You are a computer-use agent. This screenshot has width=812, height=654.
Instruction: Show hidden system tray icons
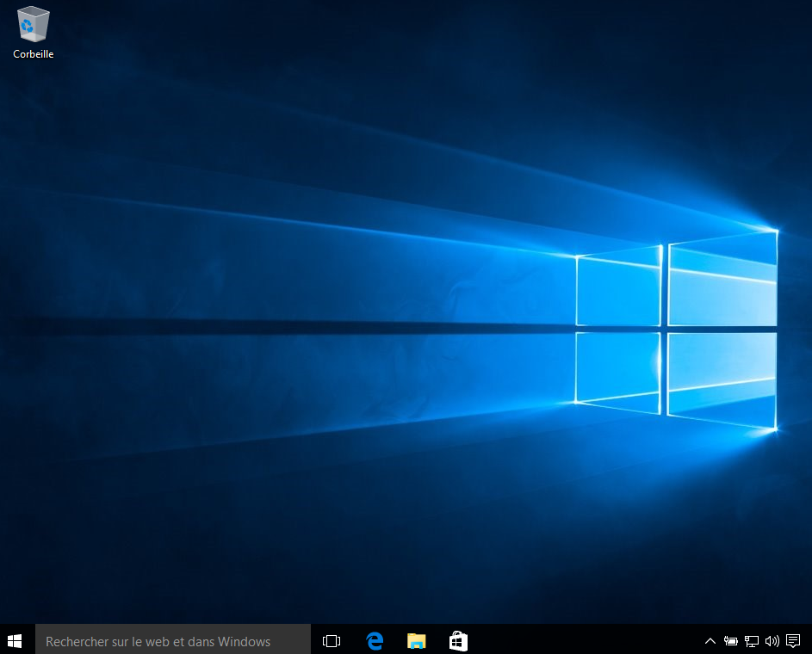[x=710, y=641]
